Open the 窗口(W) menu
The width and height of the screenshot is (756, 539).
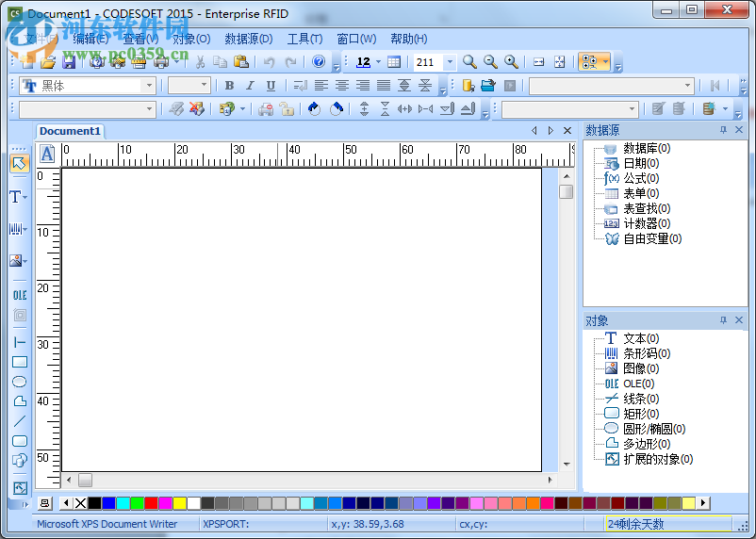pyautogui.click(x=356, y=39)
